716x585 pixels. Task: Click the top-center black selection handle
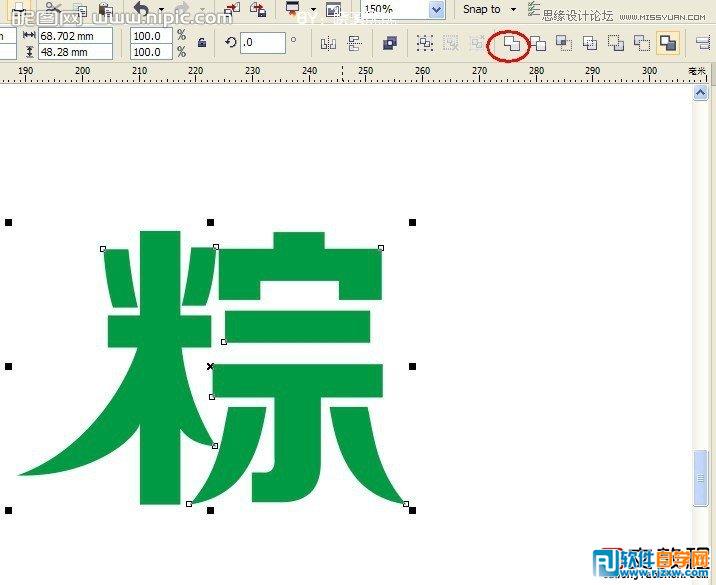[x=211, y=222]
